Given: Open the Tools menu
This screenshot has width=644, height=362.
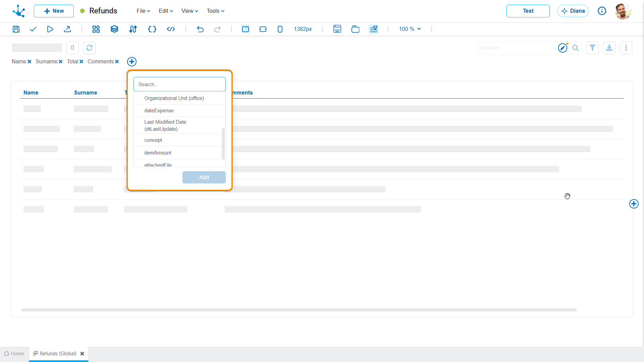Looking at the screenshot, I should coord(215,11).
